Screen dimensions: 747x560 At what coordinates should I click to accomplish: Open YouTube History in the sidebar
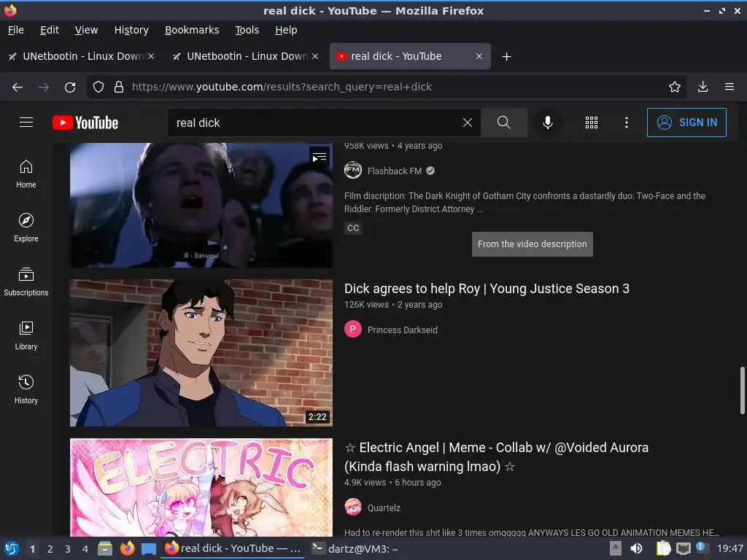click(x=26, y=389)
